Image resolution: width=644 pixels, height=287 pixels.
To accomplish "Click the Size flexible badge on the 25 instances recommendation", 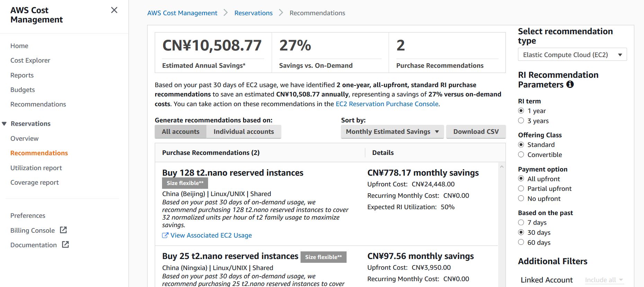I will 323,257.
